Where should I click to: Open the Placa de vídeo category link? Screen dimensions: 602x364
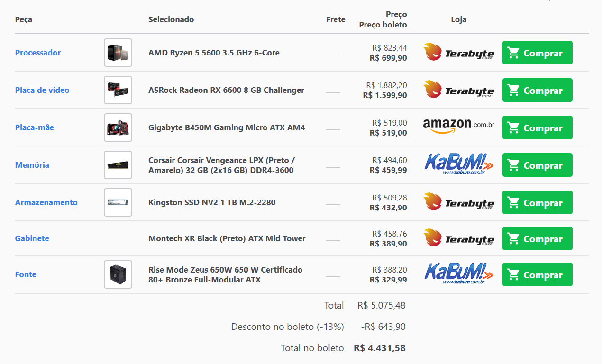42,90
